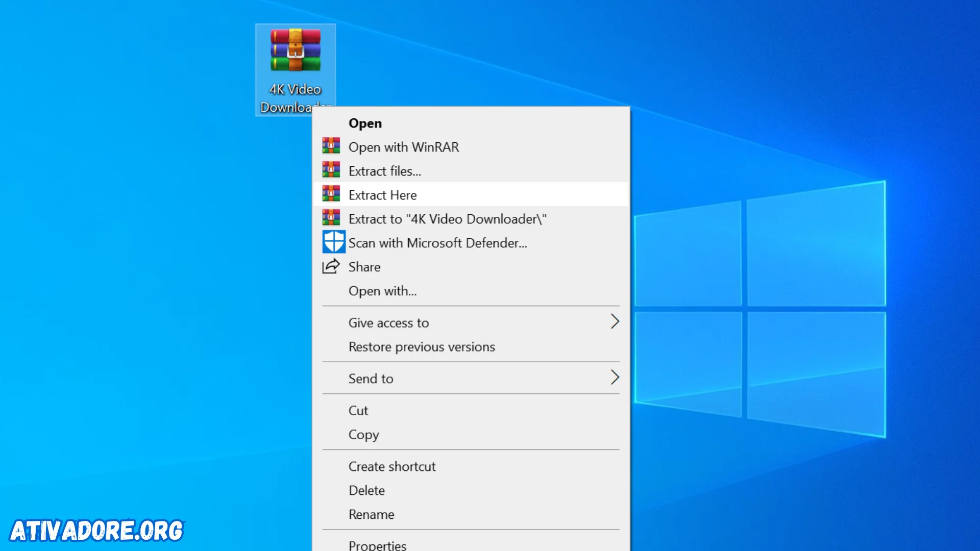Click the Share arrow icon
This screenshot has width=980, height=551.
(x=331, y=266)
